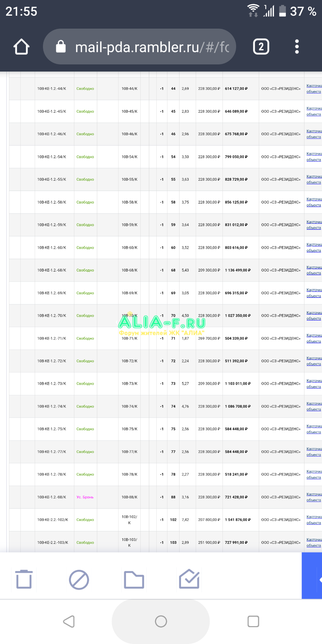
Task: Open Карточка объекта link for row 10В-73/К
Action: [314, 384]
